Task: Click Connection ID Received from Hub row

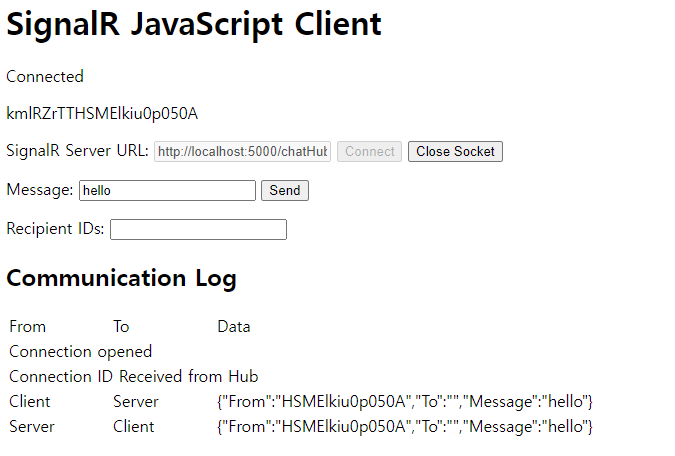Action: pyautogui.click(x=133, y=377)
